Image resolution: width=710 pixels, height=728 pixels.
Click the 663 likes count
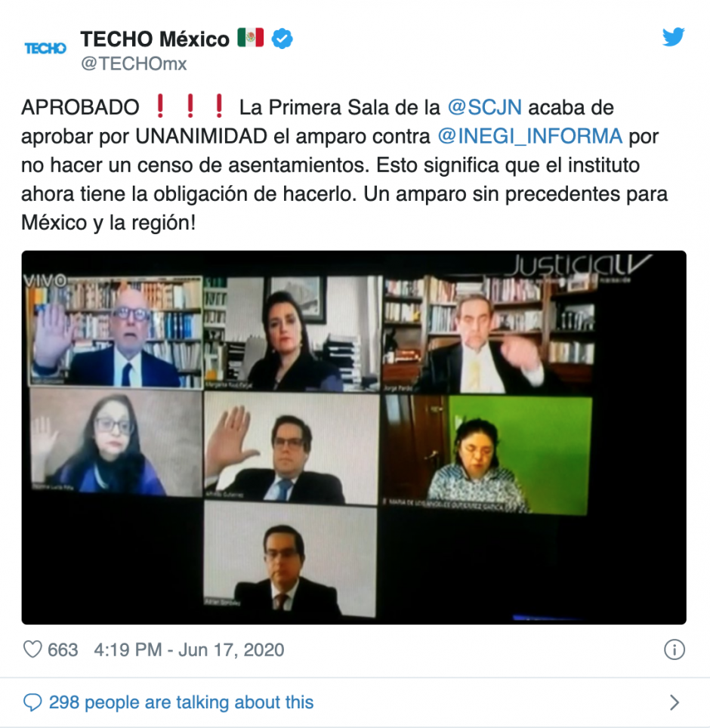point(63,649)
